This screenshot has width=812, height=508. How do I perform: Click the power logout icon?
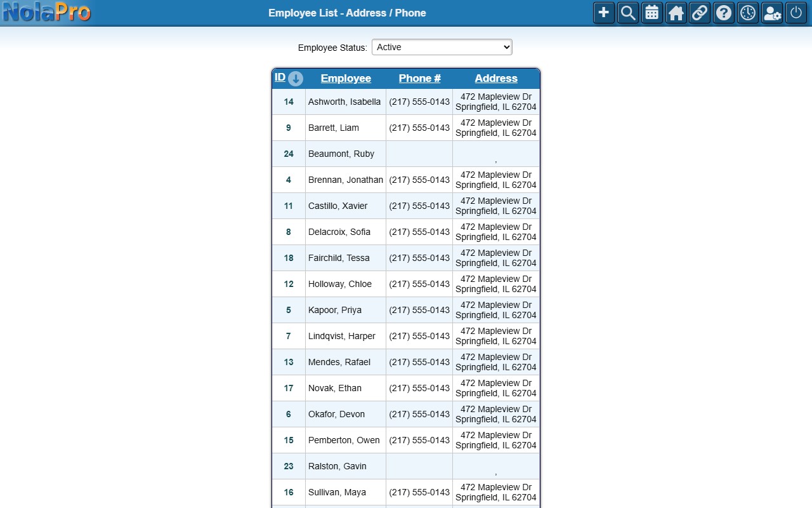[x=796, y=13]
